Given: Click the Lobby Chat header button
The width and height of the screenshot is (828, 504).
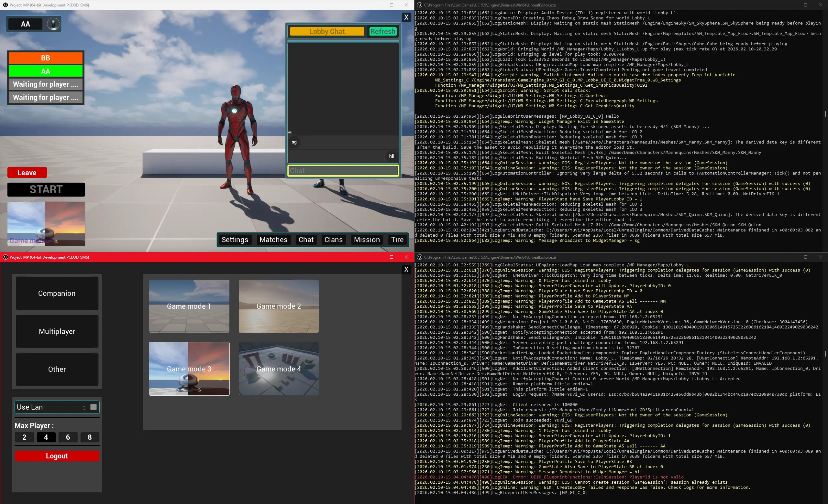Looking at the screenshot, I should click(327, 32).
